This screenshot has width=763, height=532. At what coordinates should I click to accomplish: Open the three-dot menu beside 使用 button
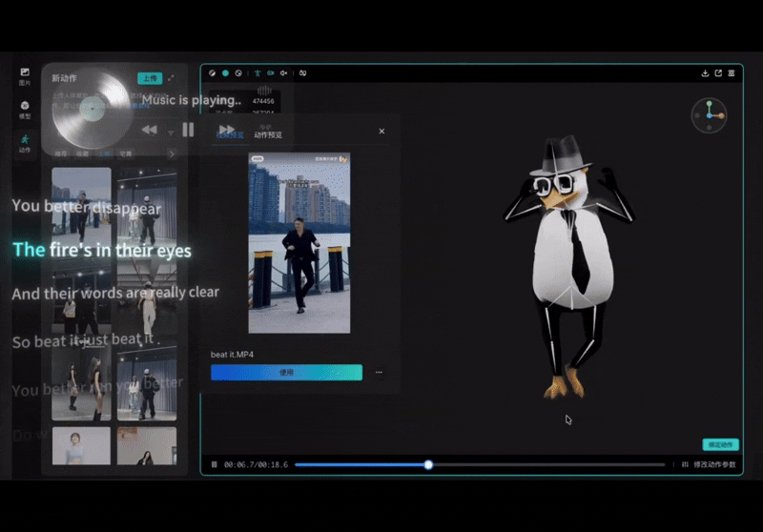tap(379, 373)
